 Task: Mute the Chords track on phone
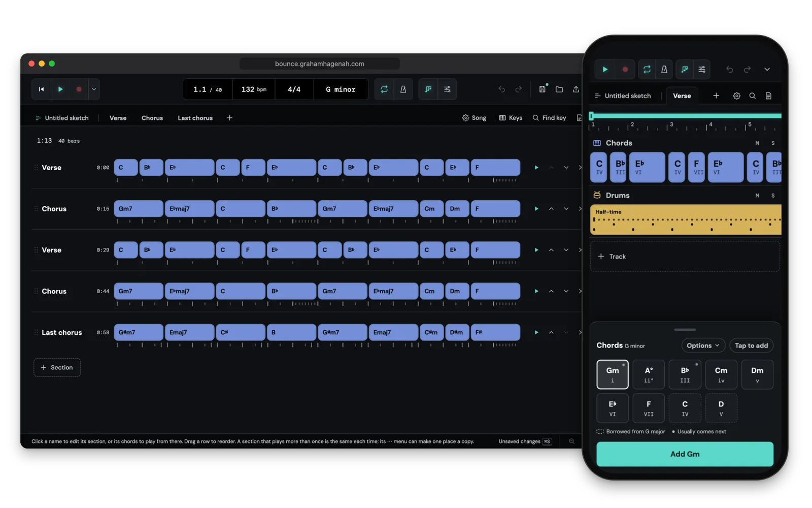757,143
